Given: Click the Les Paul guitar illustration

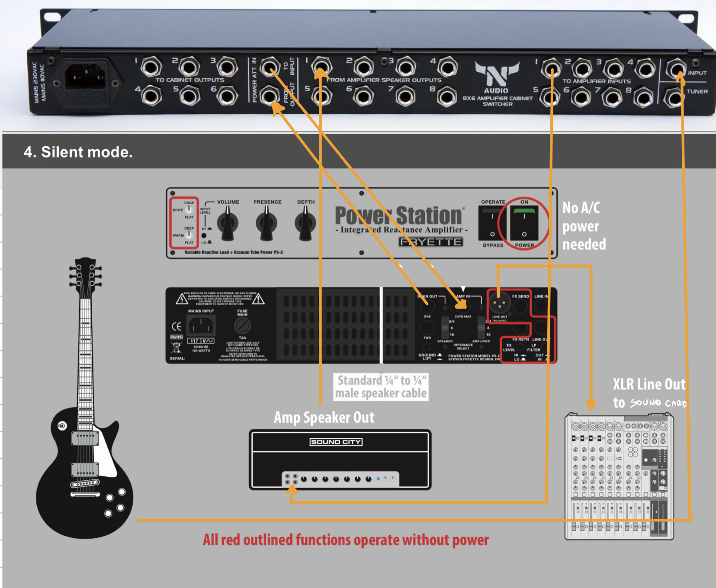Looking at the screenshot, I should (x=84, y=433).
